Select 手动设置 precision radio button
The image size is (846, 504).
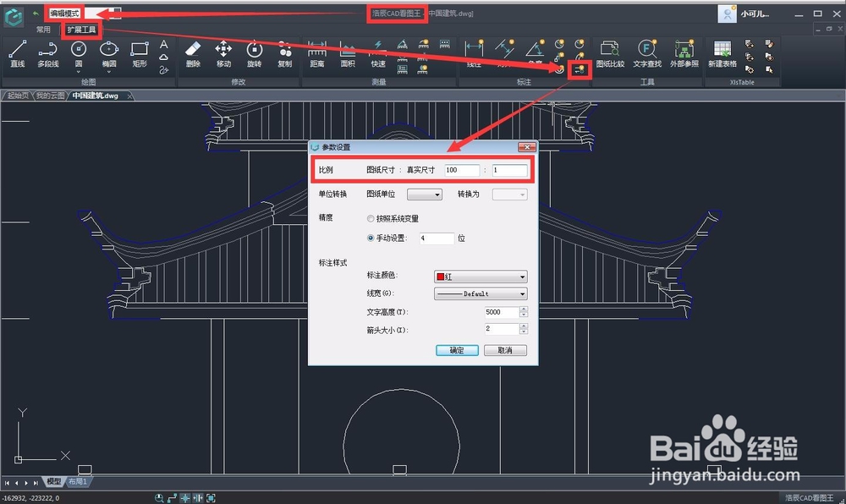click(x=371, y=238)
